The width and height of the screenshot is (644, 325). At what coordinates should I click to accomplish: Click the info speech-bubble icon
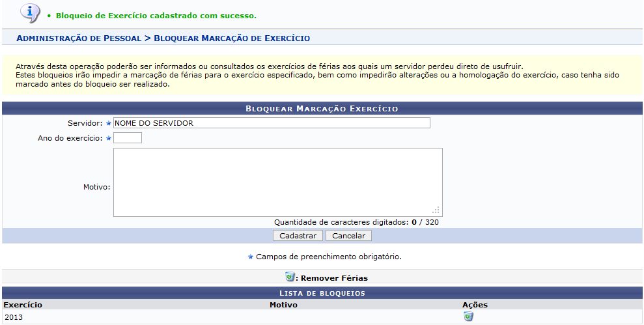pos(30,13)
